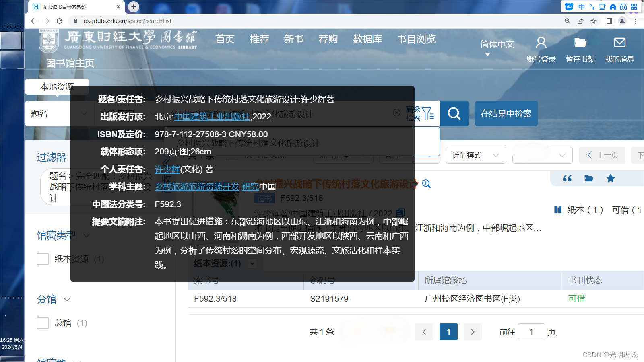
Task: Favorite the book with the star icon
Action: coord(611,178)
